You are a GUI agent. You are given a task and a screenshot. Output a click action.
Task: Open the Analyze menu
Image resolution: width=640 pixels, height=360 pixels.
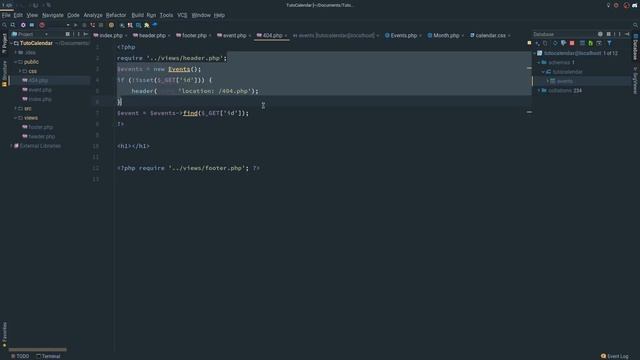pyautogui.click(x=93, y=15)
